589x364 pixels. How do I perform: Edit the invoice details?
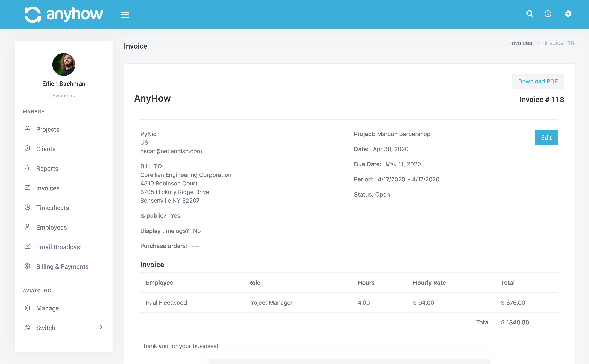(546, 137)
